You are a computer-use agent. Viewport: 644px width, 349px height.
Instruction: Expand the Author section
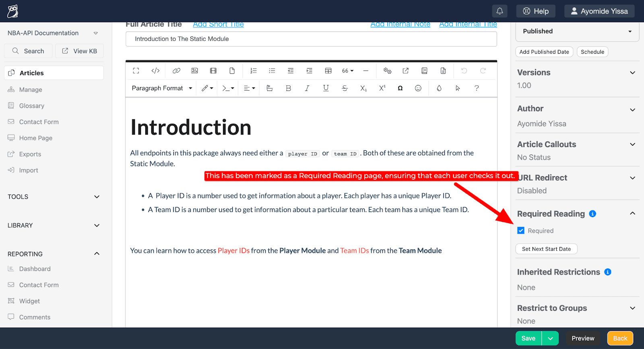632,110
